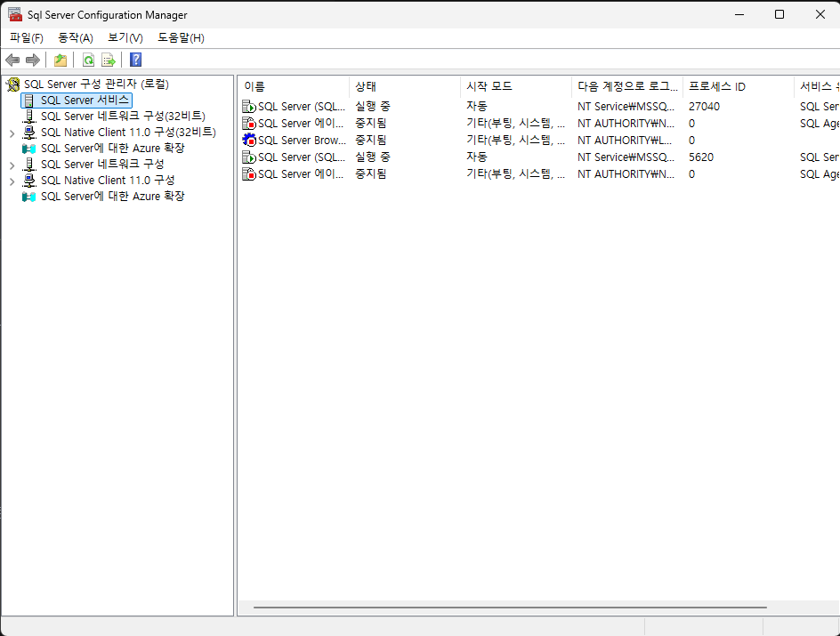Click the Forward arrow toolbar icon
840x636 pixels.
[33, 60]
